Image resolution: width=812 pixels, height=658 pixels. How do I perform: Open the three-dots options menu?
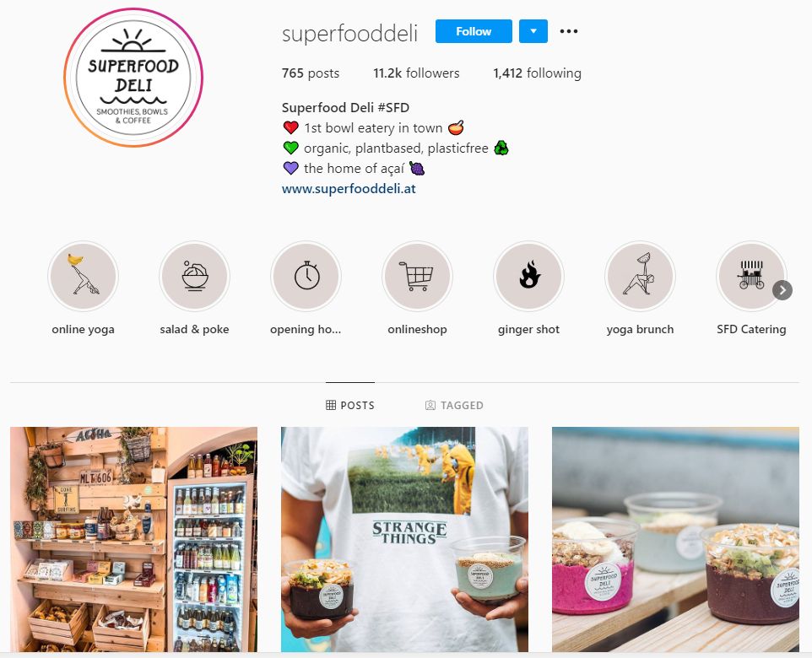point(569,31)
